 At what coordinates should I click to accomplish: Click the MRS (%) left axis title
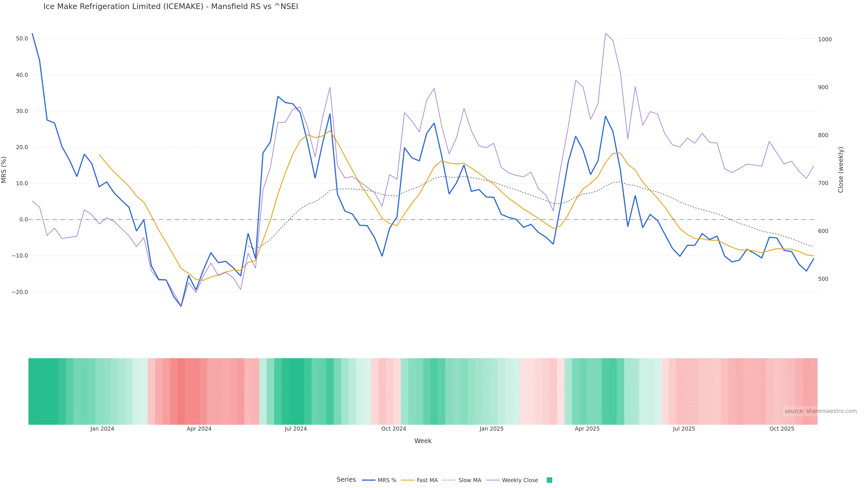pos(4,170)
